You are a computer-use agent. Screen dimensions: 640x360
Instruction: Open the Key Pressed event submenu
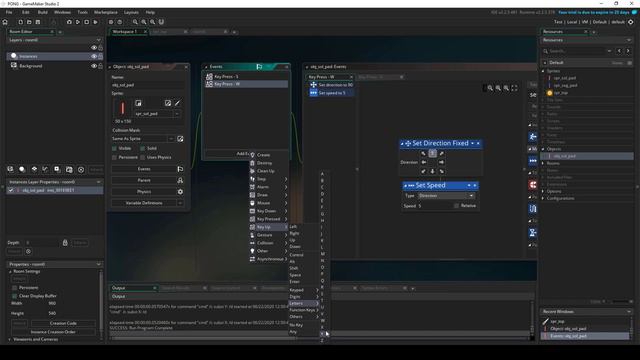click(268, 219)
